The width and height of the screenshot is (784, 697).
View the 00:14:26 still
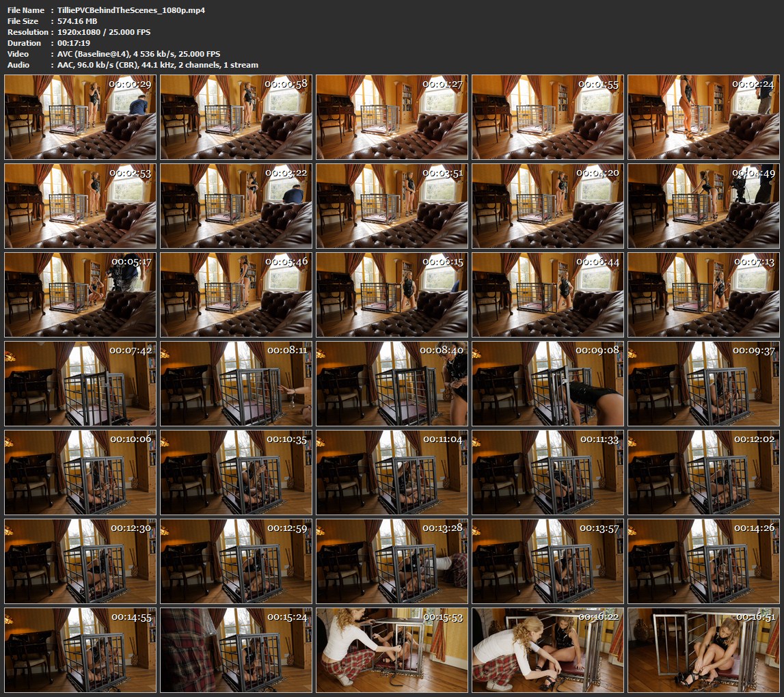coord(703,561)
